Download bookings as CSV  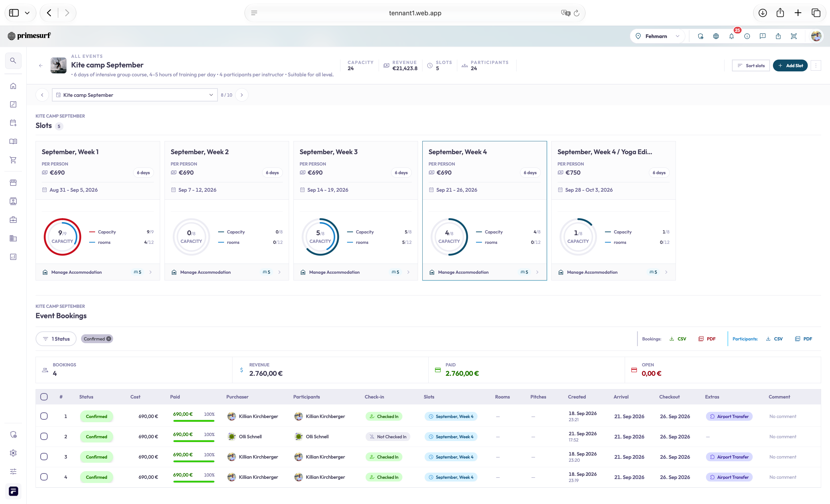678,339
